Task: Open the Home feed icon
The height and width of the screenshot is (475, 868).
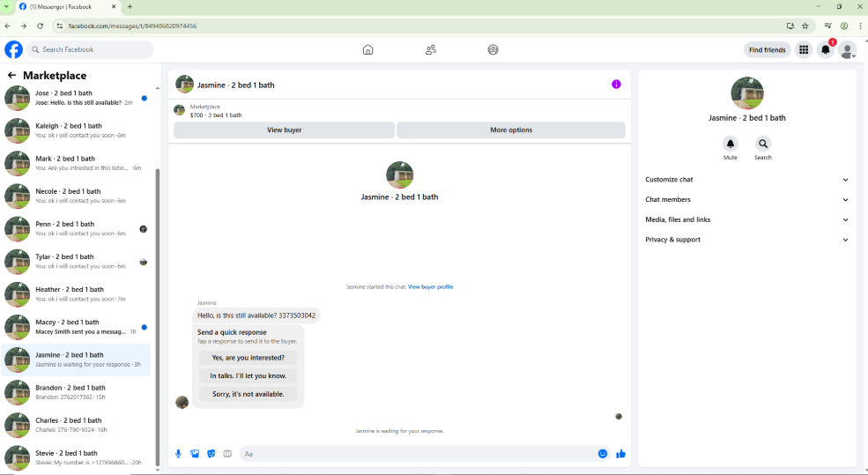Action: pos(367,50)
